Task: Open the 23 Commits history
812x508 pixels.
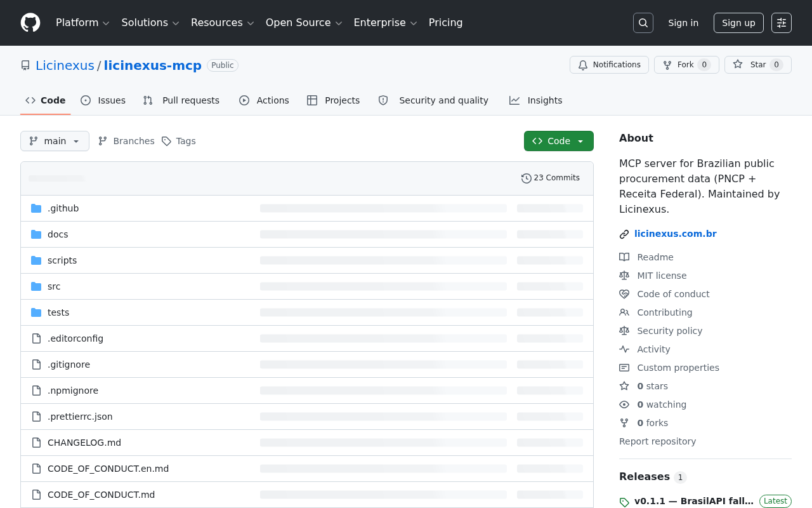Action: 551,178
